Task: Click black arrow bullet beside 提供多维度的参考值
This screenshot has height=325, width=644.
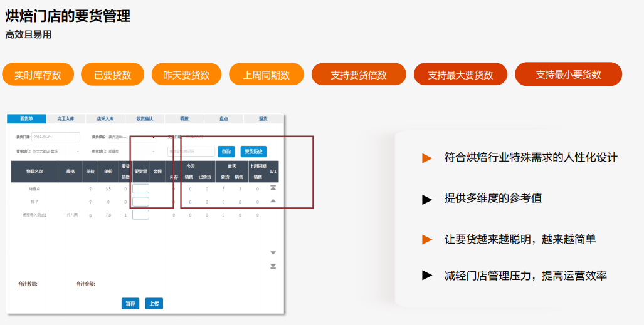Action: point(427,199)
